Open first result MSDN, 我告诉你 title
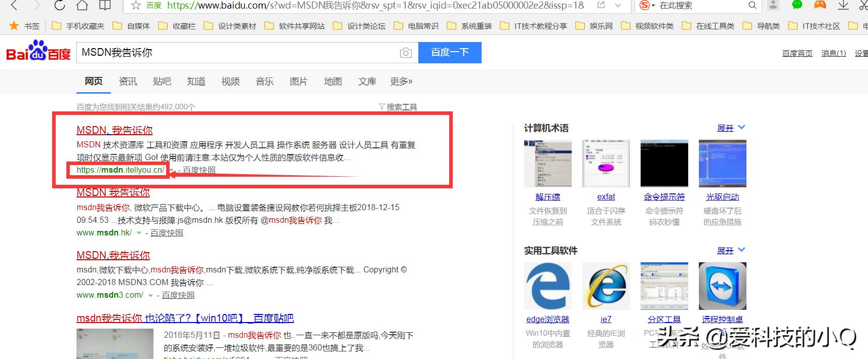The image size is (868, 359). point(114,130)
